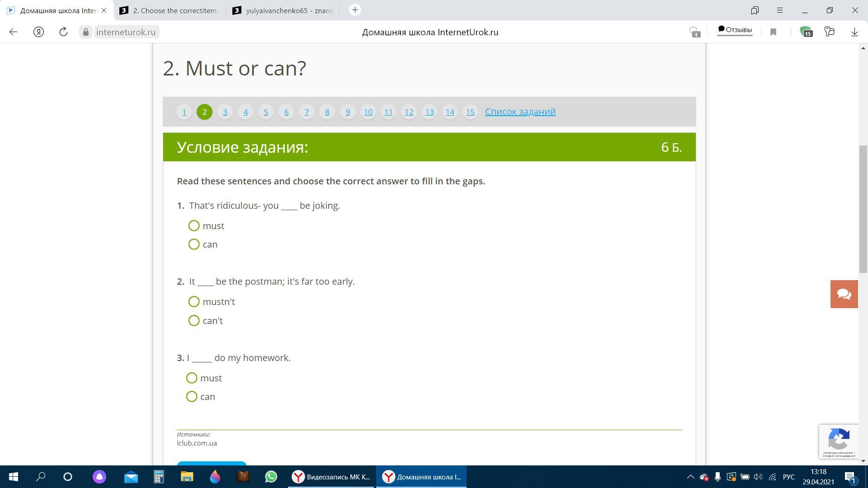This screenshot has width=868, height=488.
Task: Choose 'mustn't' for the postman sentence
Action: (x=194, y=302)
